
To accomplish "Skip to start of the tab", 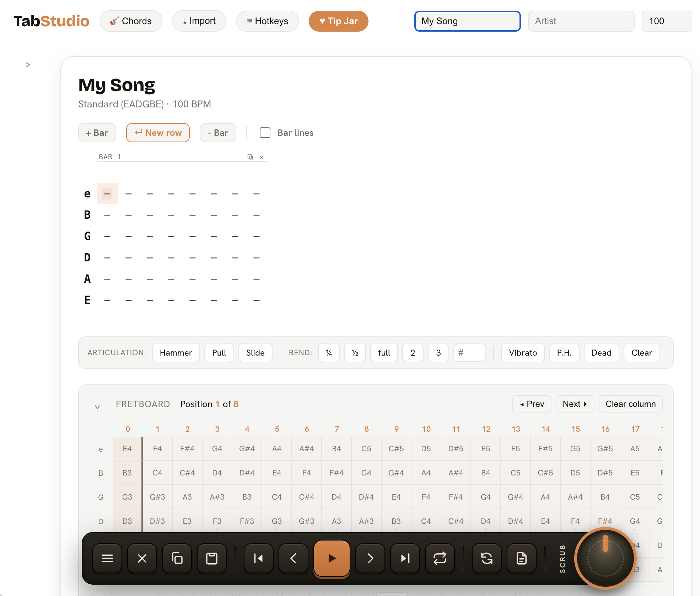I will click(x=259, y=558).
